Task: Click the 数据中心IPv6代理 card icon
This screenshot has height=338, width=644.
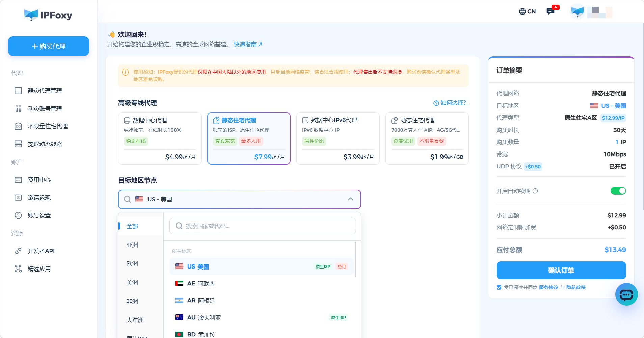Action: (305, 120)
